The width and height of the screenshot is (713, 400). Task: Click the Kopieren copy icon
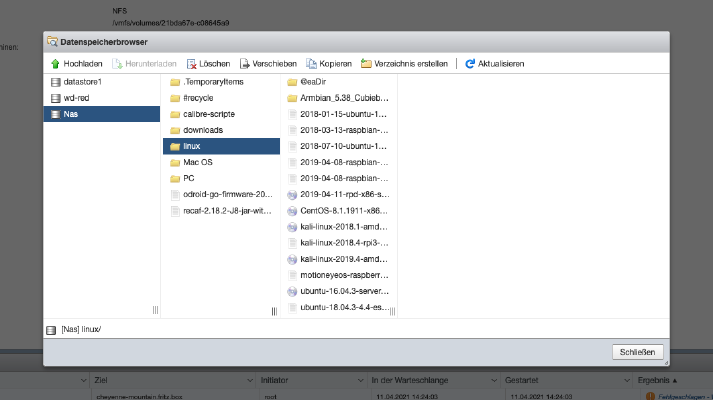(311, 64)
